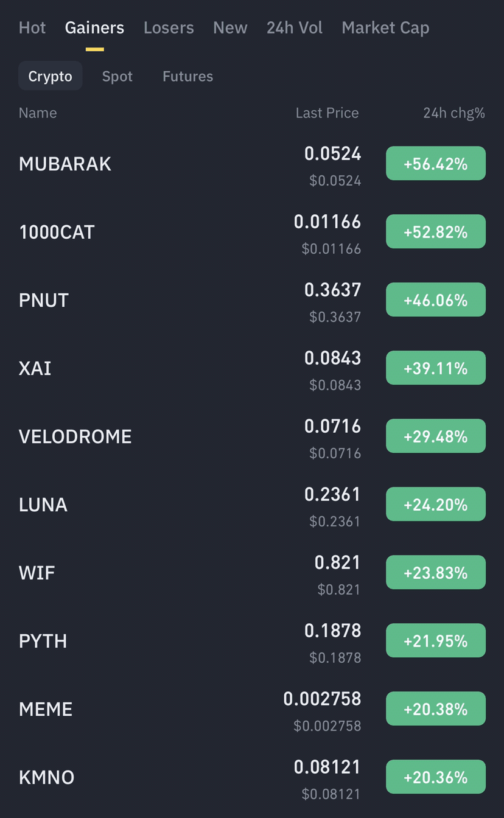Open the KMNO coin row
Viewport: 504px width, 818px height.
252,777
